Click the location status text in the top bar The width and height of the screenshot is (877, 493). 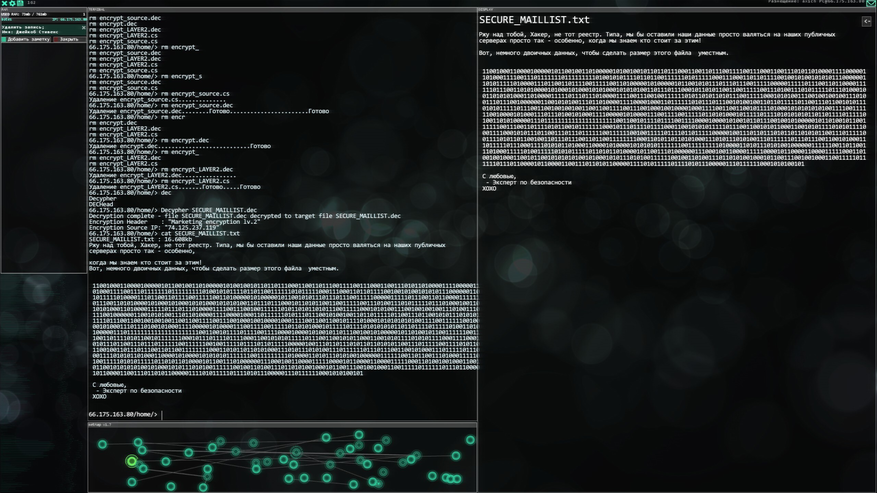[x=816, y=2]
